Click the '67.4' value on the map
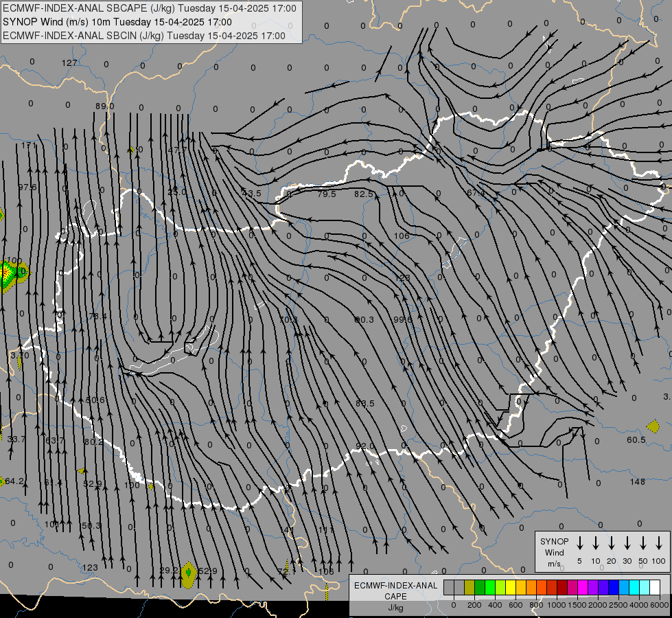This screenshot has width=672, height=618. [476, 193]
